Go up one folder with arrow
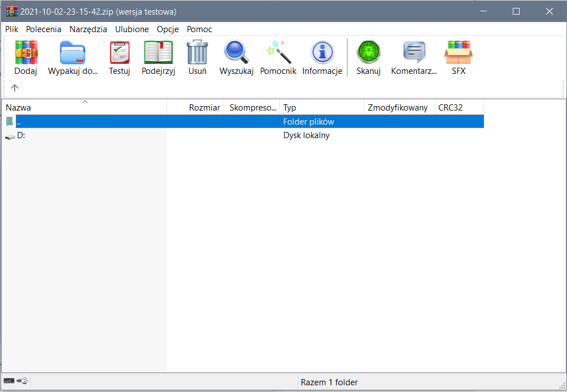Viewport: 567px width, 392px height. tap(15, 87)
